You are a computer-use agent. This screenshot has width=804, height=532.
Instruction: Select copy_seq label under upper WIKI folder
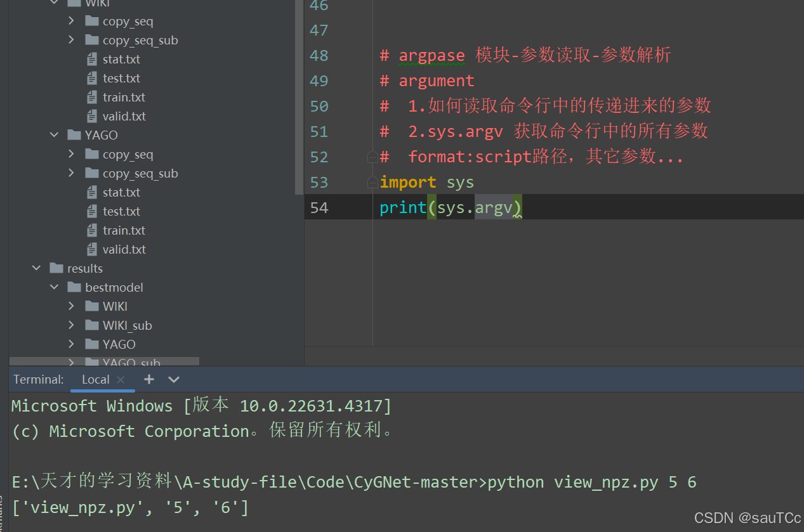(128, 22)
